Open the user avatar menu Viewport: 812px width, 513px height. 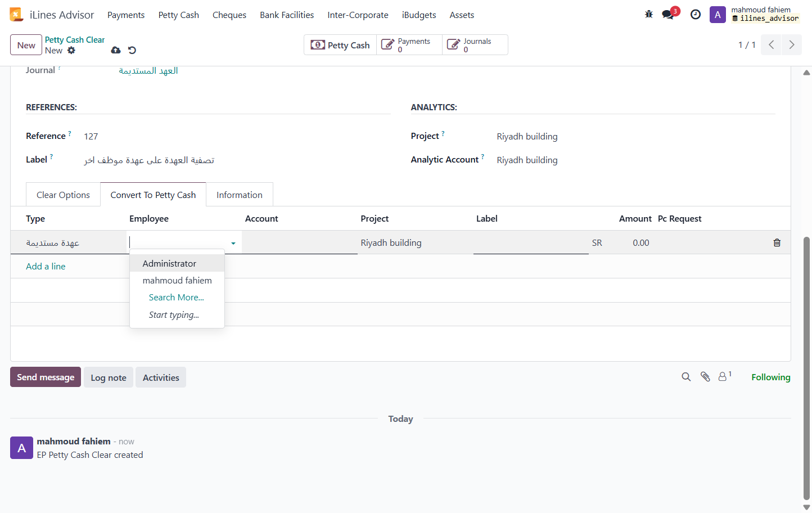[718, 15]
